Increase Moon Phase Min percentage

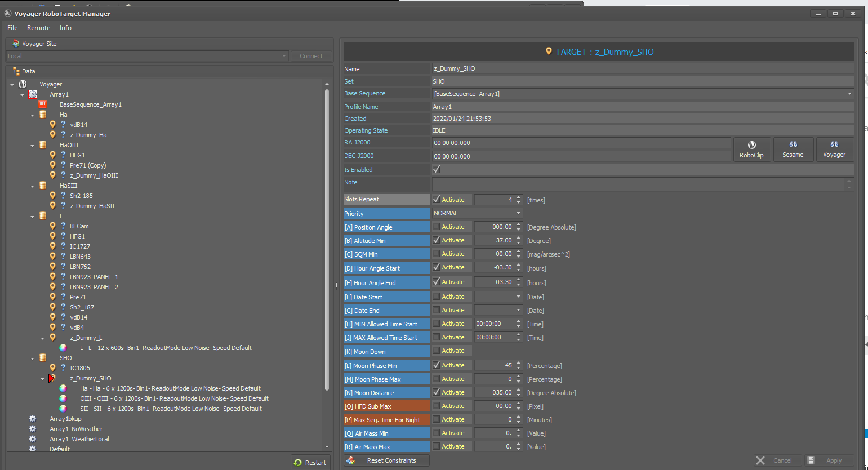click(x=518, y=363)
